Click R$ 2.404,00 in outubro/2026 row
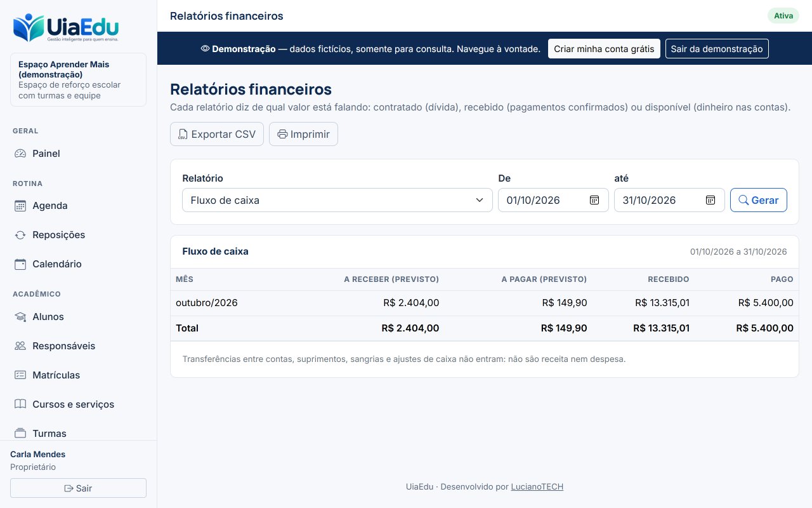Screen dimensions: 812x508 411,303
